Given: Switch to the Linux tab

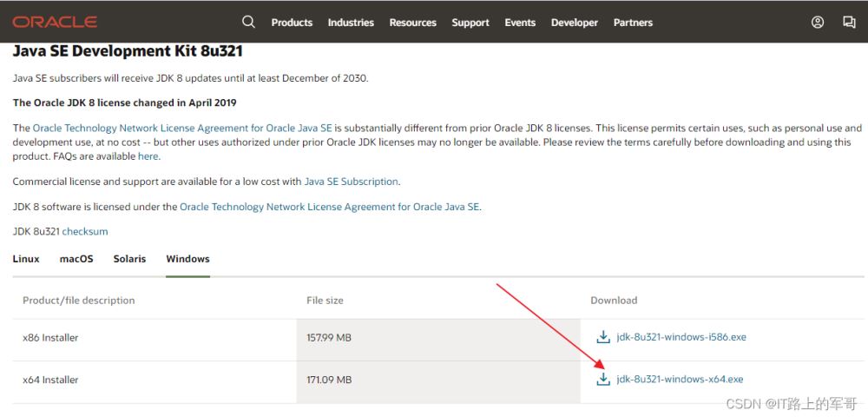Looking at the screenshot, I should [x=26, y=259].
